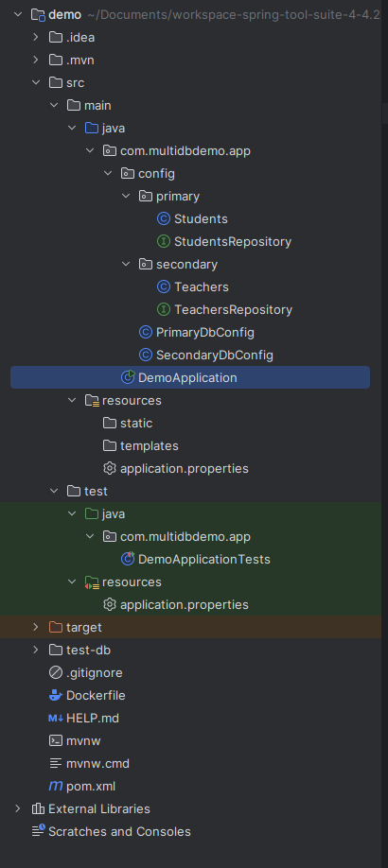The image size is (388, 868).
Task: Click the StudentsRepository interface icon
Action: [164, 241]
